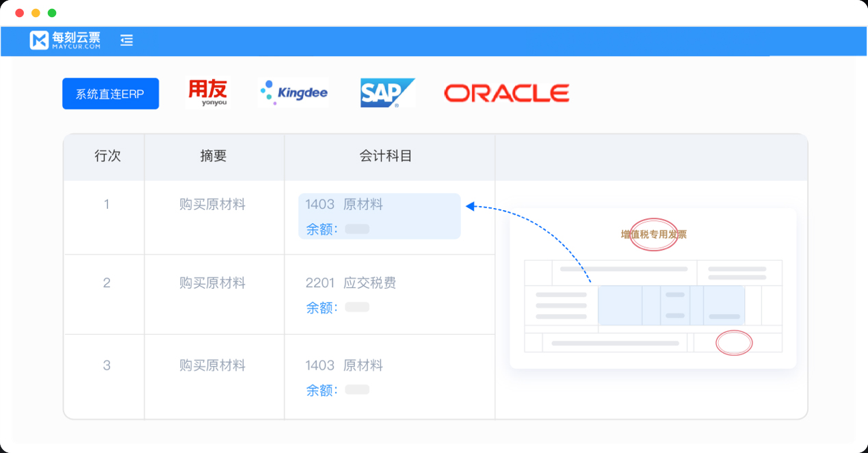Click row number 3 cell
The width and height of the screenshot is (868, 453).
click(107, 365)
